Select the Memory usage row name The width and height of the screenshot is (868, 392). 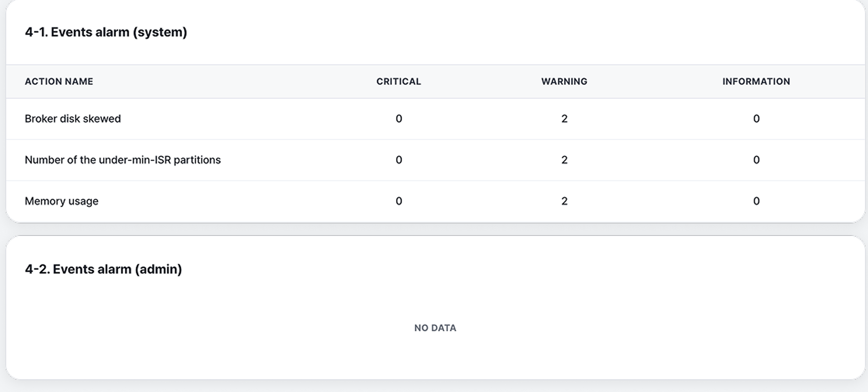(x=62, y=201)
